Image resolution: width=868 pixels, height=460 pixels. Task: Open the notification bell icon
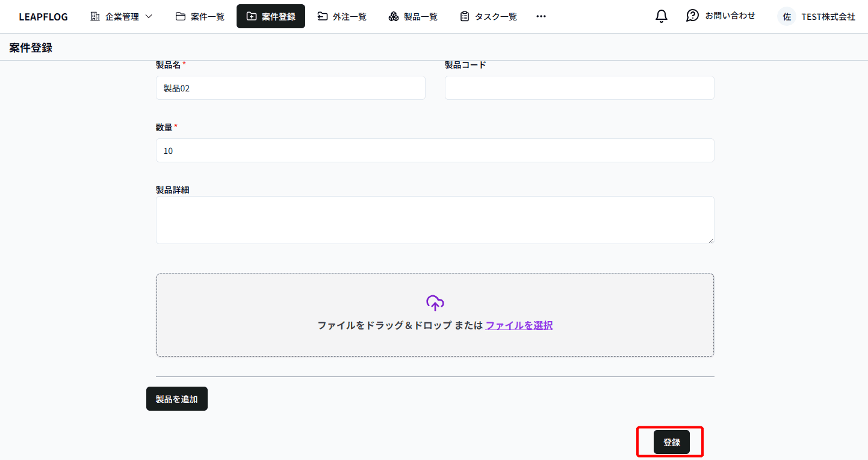pos(660,16)
